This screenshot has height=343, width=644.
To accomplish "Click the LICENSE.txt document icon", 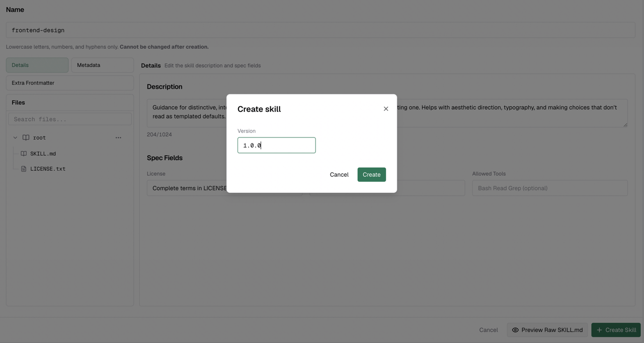I will (24, 169).
